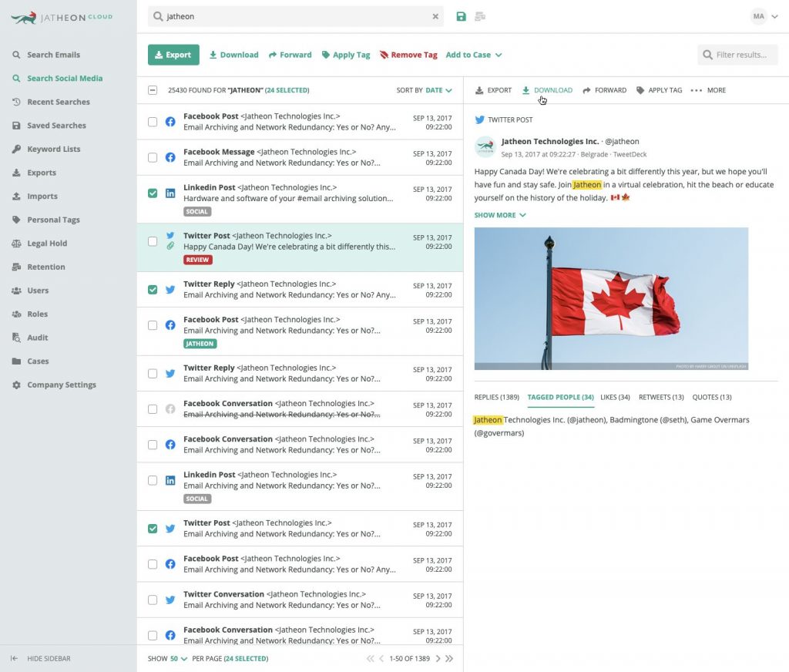The image size is (789, 672).
Task: Jump to the last page double arrow
Action: click(449, 658)
